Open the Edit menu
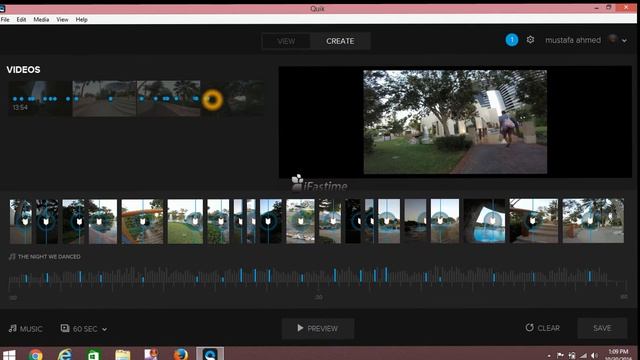The image size is (640, 360). click(21, 20)
